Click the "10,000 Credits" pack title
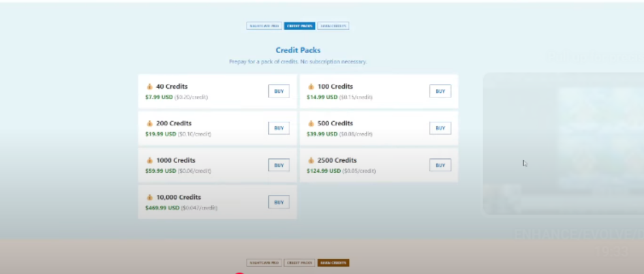This screenshot has height=274, width=644. coord(179,197)
